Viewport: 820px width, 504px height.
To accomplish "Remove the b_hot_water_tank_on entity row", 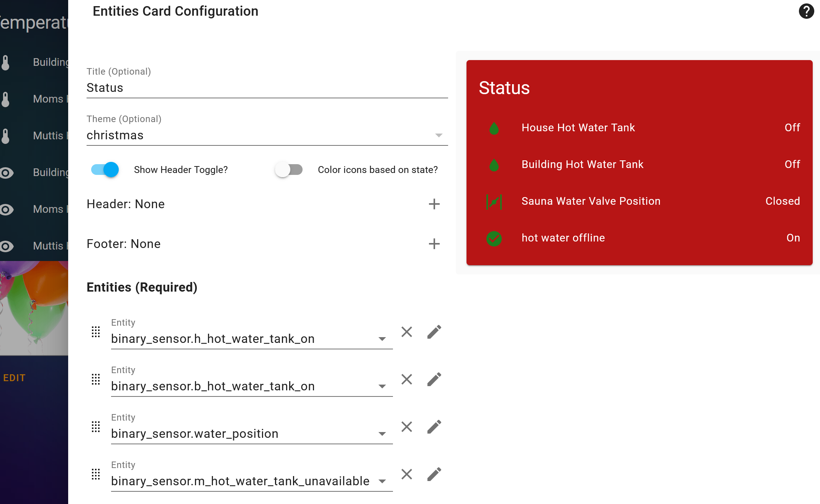I will click(x=407, y=379).
